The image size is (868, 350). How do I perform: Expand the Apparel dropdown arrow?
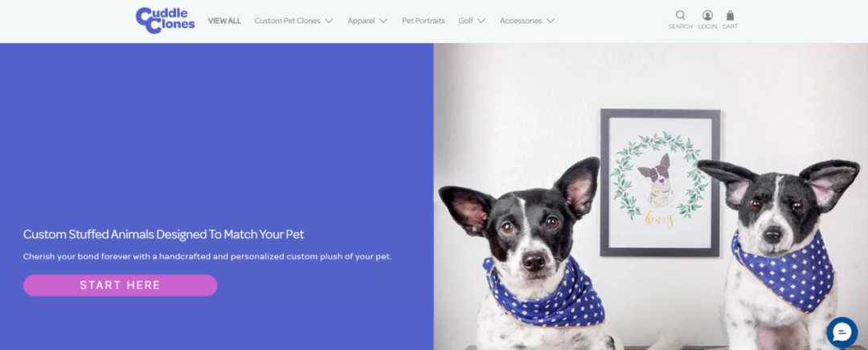[x=383, y=21]
